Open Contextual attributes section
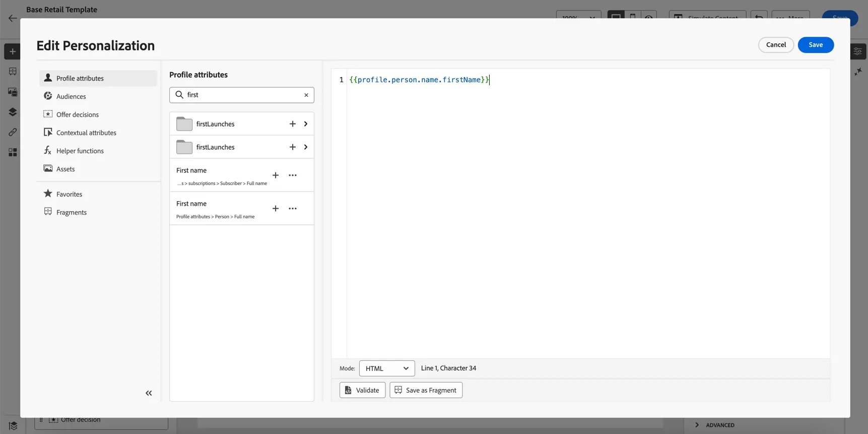 [x=98, y=133]
